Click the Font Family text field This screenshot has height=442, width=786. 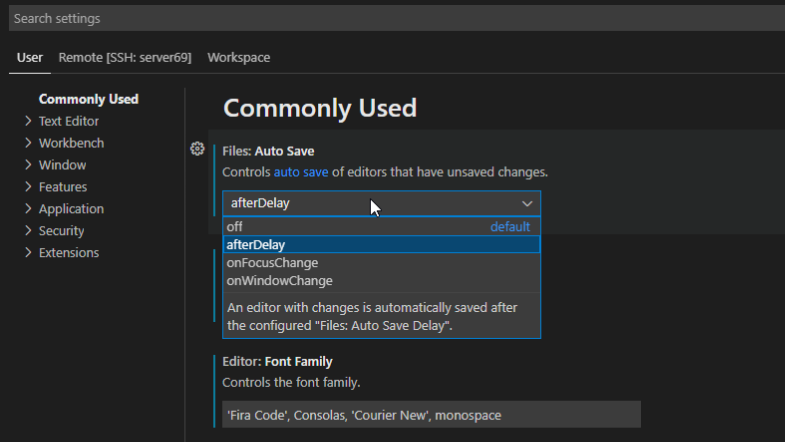click(x=431, y=414)
